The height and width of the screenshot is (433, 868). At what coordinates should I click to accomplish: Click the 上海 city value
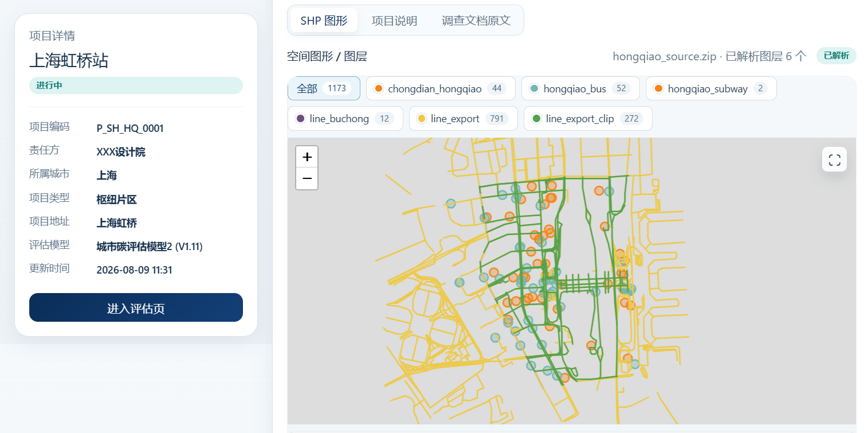107,175
